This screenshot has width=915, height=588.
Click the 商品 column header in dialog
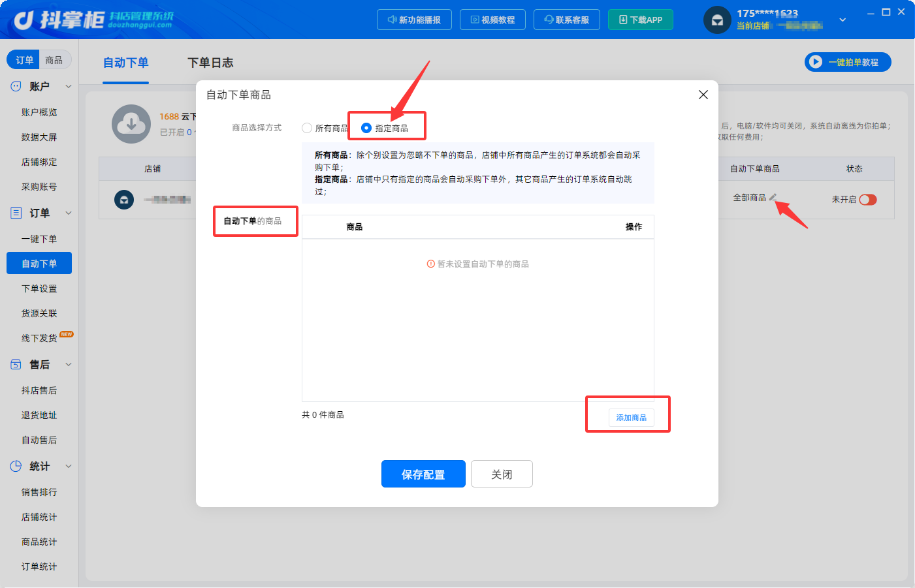click(355, 227)
